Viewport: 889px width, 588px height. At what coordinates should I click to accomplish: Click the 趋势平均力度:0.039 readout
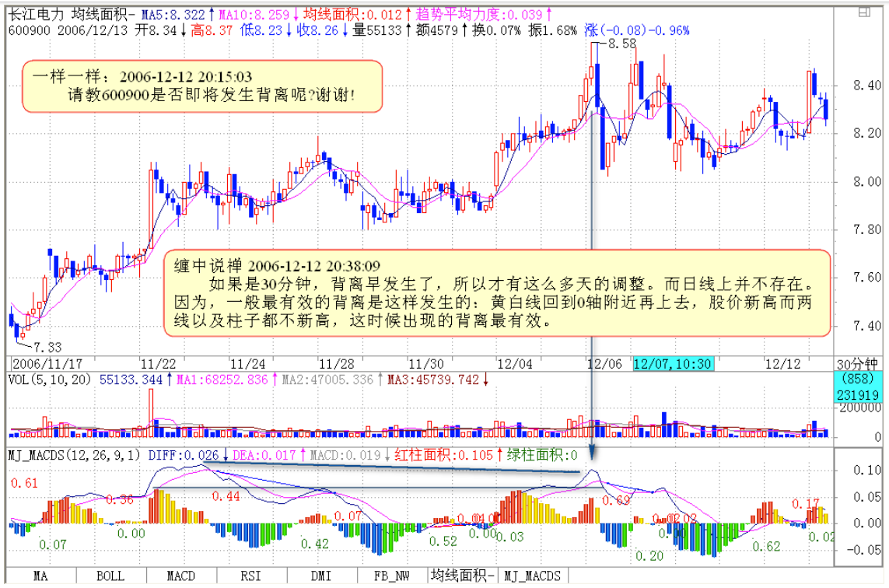pyautogui.click(x=479, y=14)
